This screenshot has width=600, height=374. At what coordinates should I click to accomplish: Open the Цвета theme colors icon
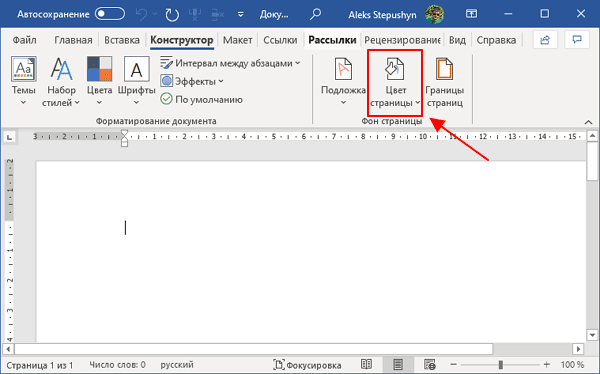pyautogui.click(x=99, y=69)
